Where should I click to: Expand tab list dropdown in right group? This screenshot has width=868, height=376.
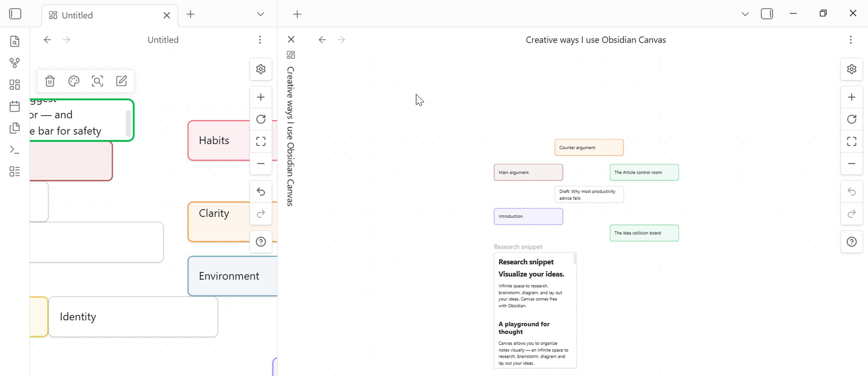[x=745, y=14]
